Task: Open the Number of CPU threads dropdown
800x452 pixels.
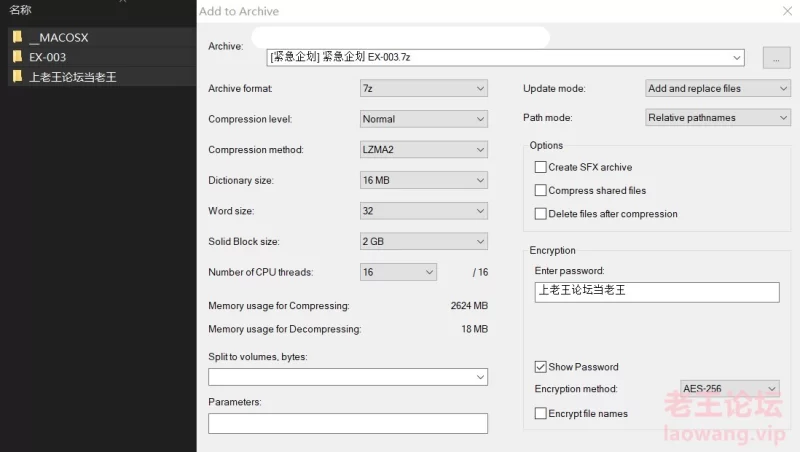Action: 398,272
